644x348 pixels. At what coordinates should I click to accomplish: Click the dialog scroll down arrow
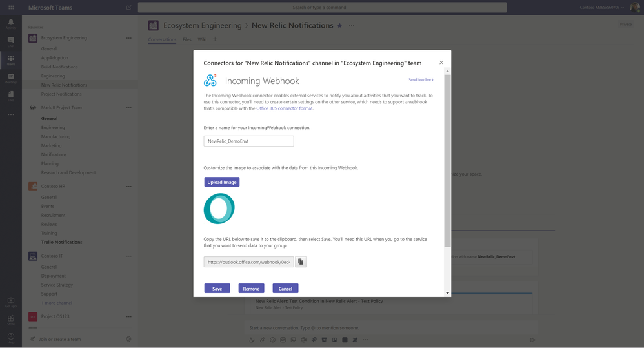[x=447, y=293]
